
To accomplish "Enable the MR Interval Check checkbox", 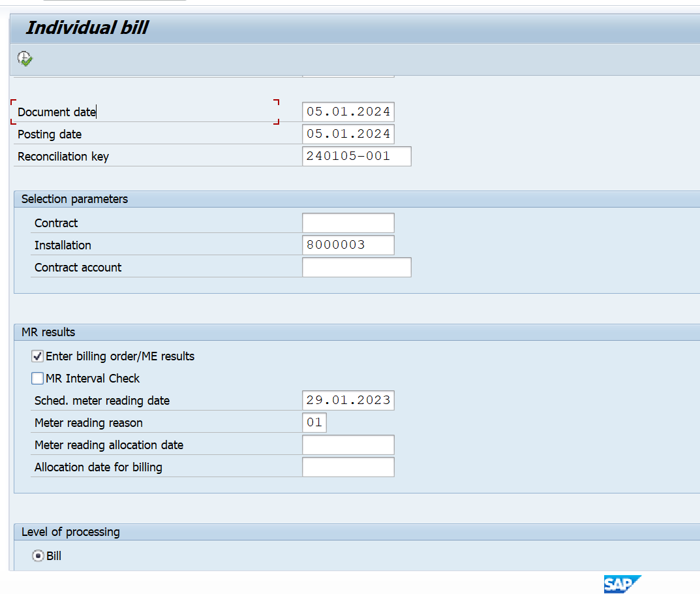I will click(37, 379).
